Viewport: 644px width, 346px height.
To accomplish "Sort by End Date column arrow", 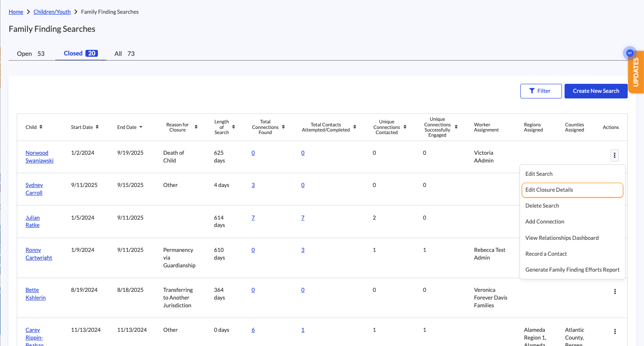I will pos(141,127).
